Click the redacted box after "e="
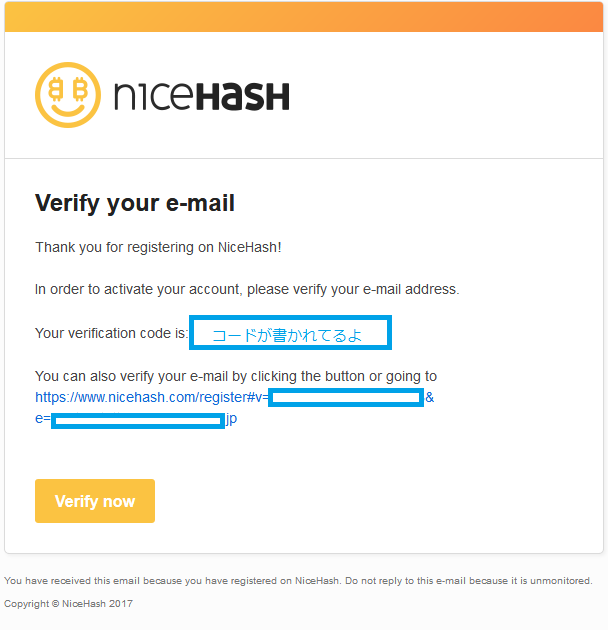This screenshot has height=630, width=608. (138, 421)
